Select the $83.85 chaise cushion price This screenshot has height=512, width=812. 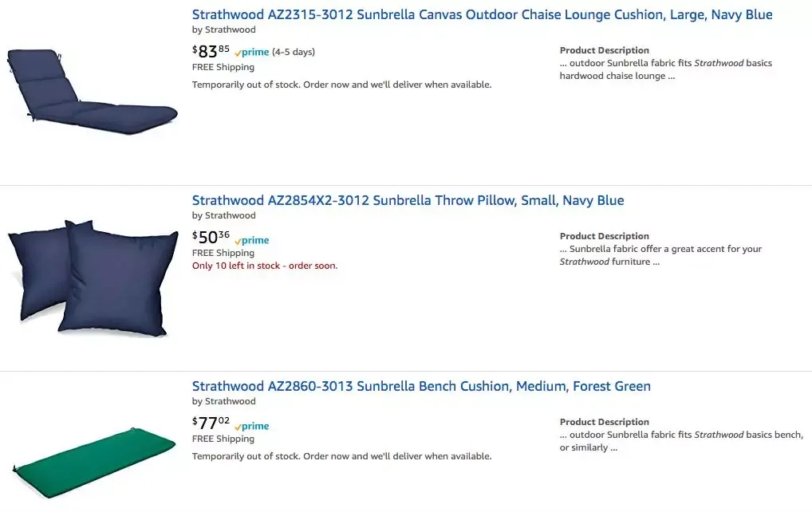pos(211,52)
